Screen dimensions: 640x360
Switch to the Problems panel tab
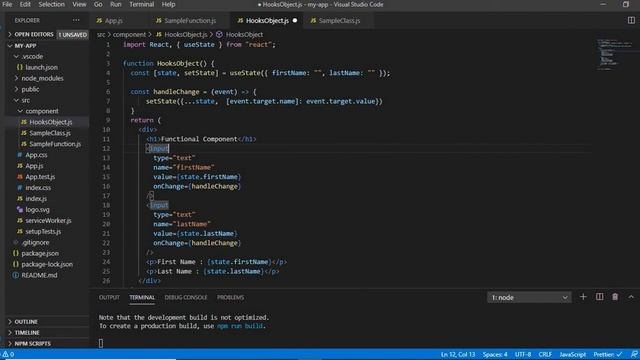point(231,298)
